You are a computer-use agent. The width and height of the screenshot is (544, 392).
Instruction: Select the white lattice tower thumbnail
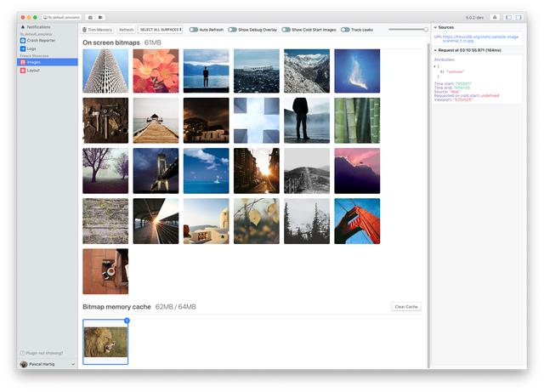pyautogui.click(x=105, y=71)
